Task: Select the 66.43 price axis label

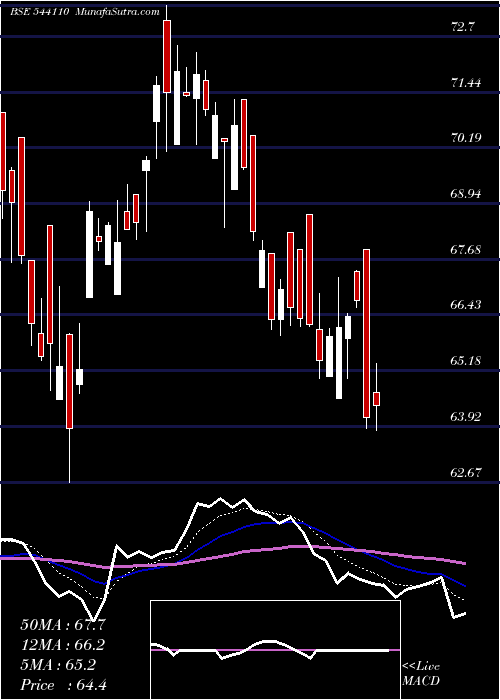Action: [x=466, y=305]
